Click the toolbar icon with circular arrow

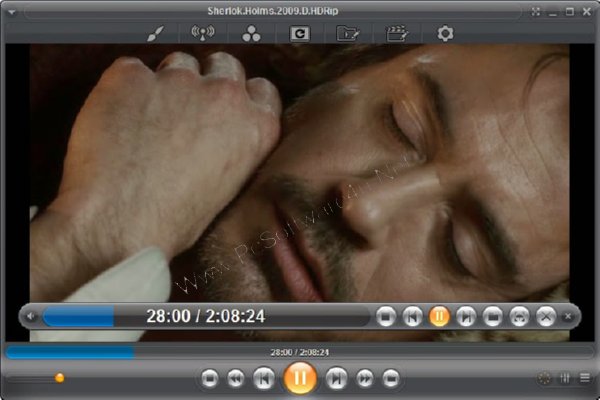(300, 34)
